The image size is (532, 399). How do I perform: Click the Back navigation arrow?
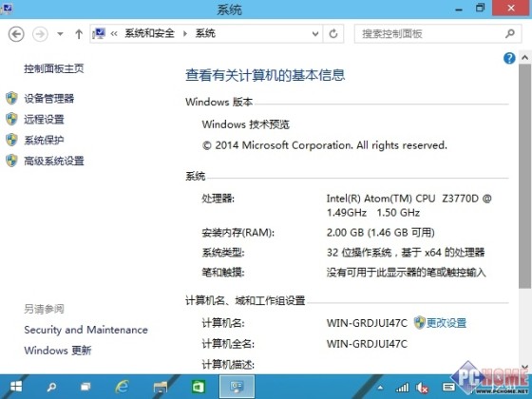pos(16,34)
